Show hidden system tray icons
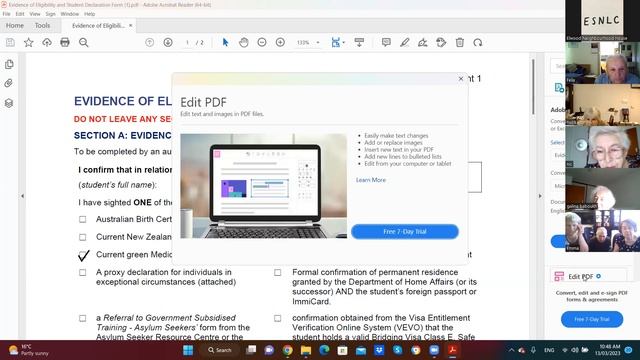 [511, 350]
